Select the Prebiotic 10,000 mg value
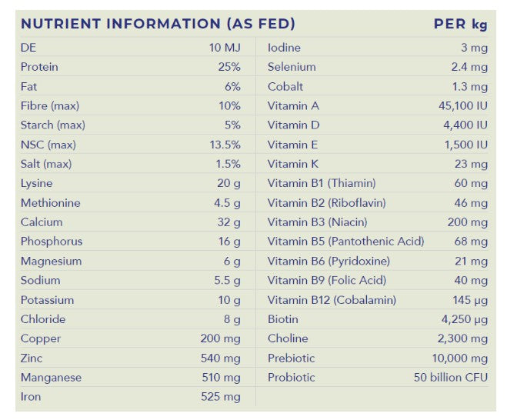The height and width of the screenshot is (420, 517). pos(459,358)
